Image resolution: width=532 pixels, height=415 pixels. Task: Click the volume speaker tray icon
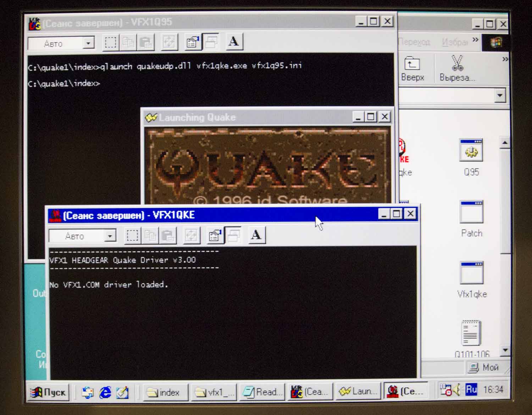click(457, 390)
